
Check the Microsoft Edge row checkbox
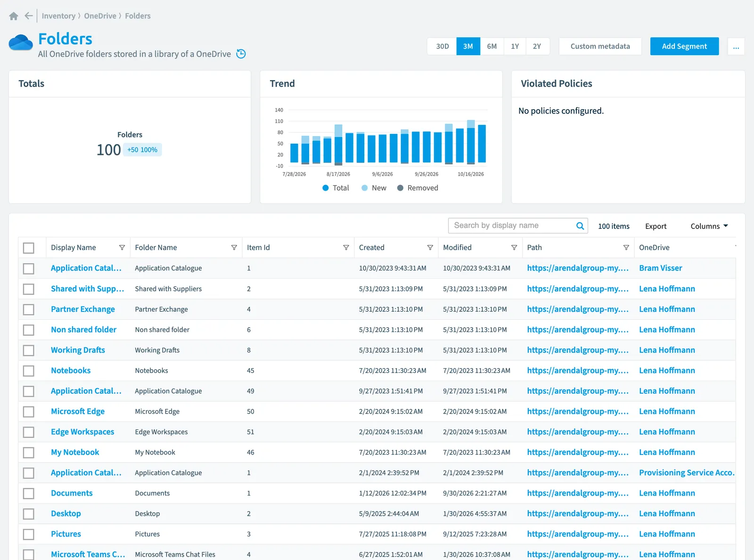click(x=29, y=412)
